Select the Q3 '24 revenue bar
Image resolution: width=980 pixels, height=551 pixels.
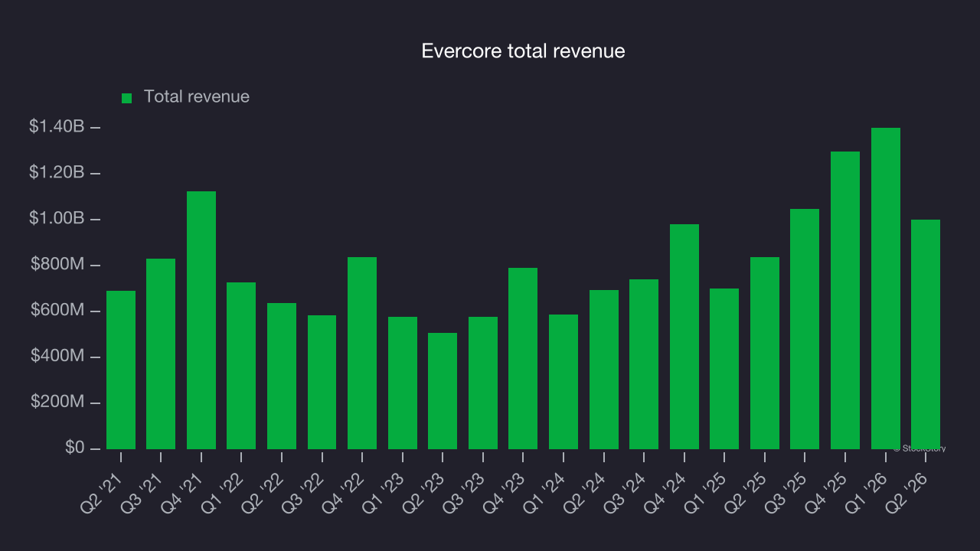click(x=644, y=364)
